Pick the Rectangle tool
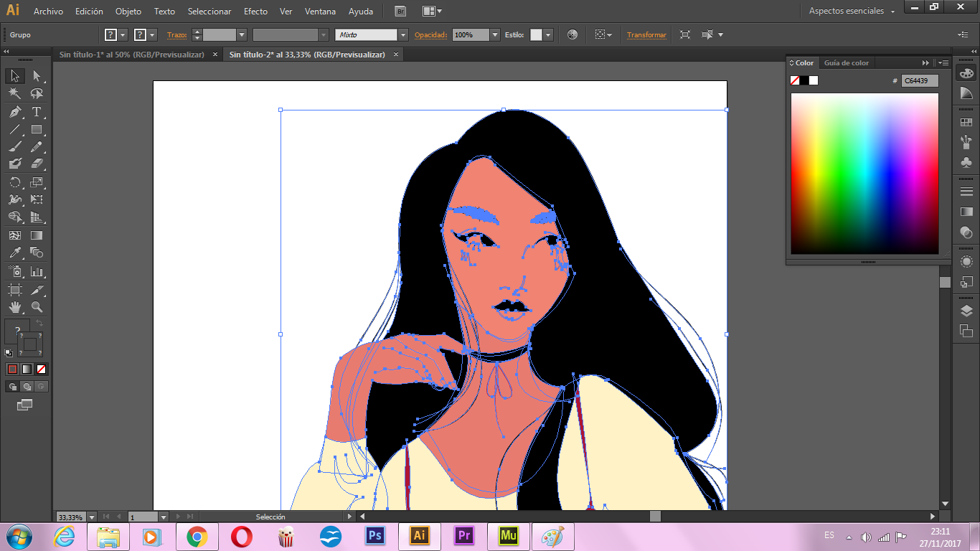 point(37,130)
